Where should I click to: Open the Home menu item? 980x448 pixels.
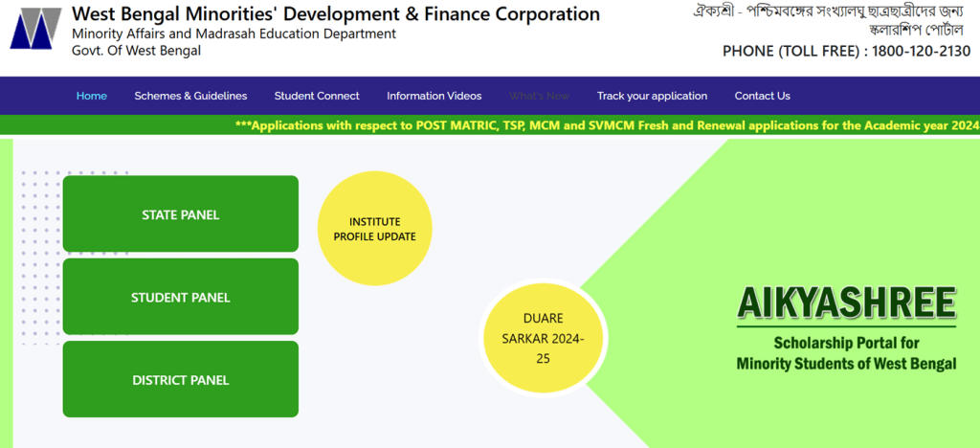click(x=91, y=97)
